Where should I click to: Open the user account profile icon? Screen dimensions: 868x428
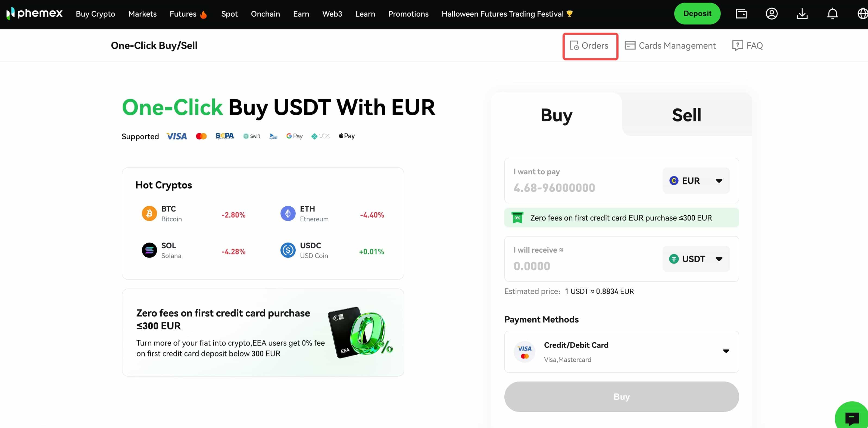coord(771,14)
